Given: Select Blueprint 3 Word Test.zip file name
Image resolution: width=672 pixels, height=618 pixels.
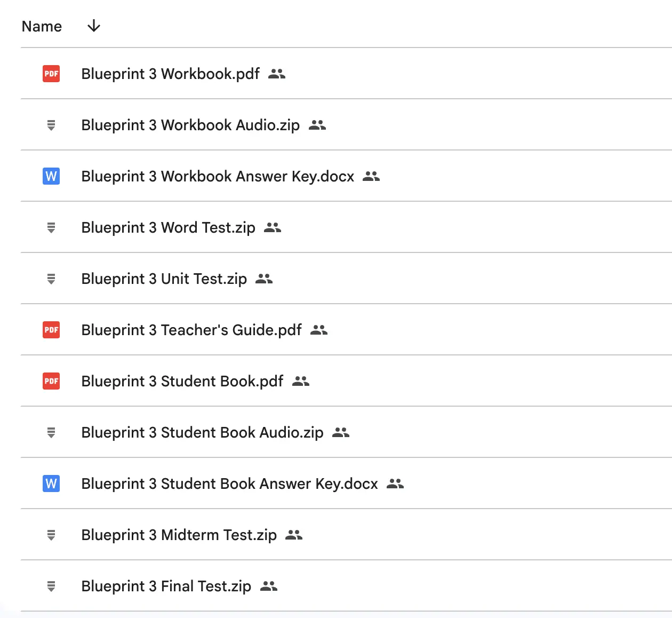Looking at the screenshot, I should click(168, 227).
